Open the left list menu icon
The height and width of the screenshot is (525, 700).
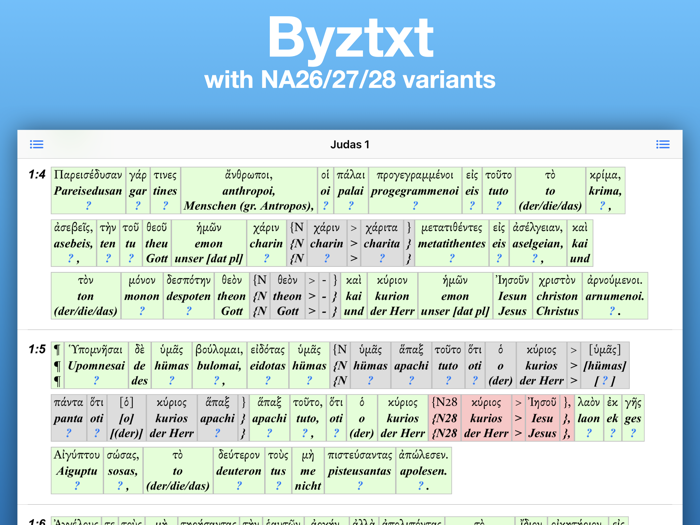(37, 144)
